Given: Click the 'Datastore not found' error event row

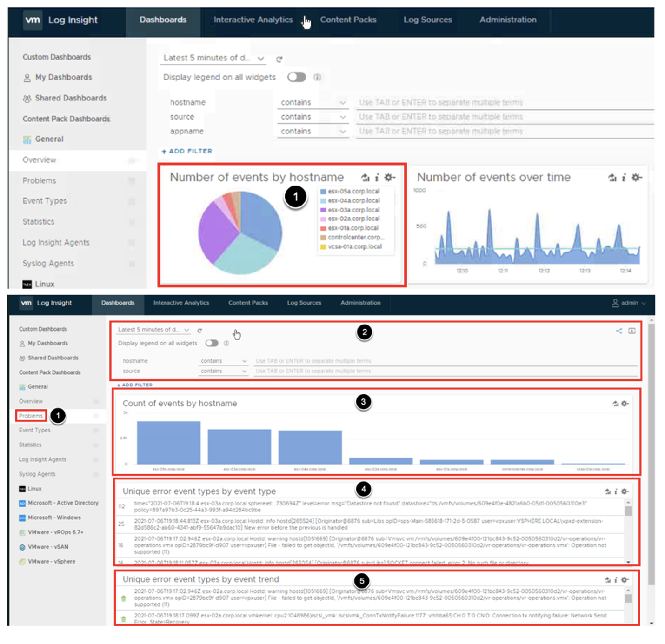Looking at the screenshot, I should click(371, 506).
